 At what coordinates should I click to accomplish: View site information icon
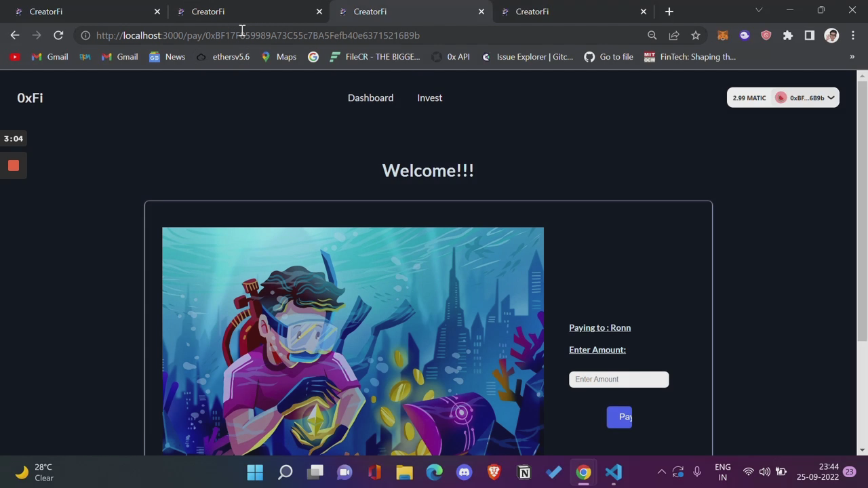tap(85, 35)
